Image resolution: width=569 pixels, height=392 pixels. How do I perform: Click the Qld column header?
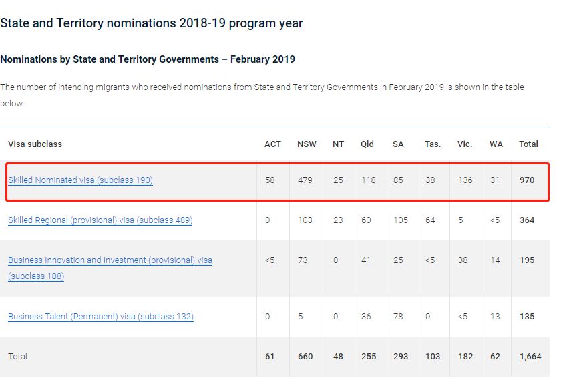click(367, 144)
